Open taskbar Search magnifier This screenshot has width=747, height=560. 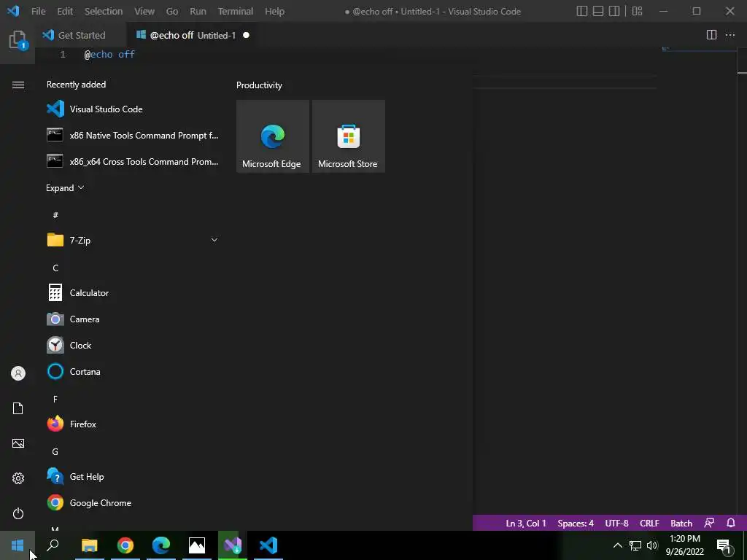[x=53, y=545]
